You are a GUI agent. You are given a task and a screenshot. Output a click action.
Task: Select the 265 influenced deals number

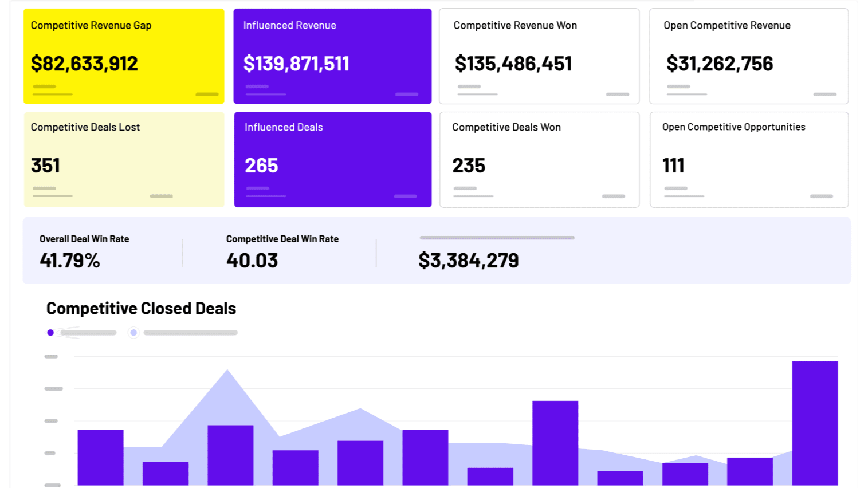click(x=261, y=166)
